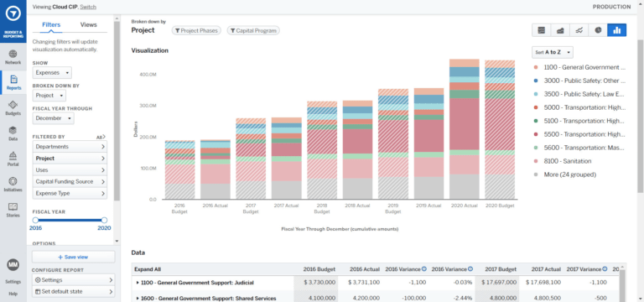This screenshot has width=644, height=302.
Task: Click the Project Phases filter pill
Action: 196,30
